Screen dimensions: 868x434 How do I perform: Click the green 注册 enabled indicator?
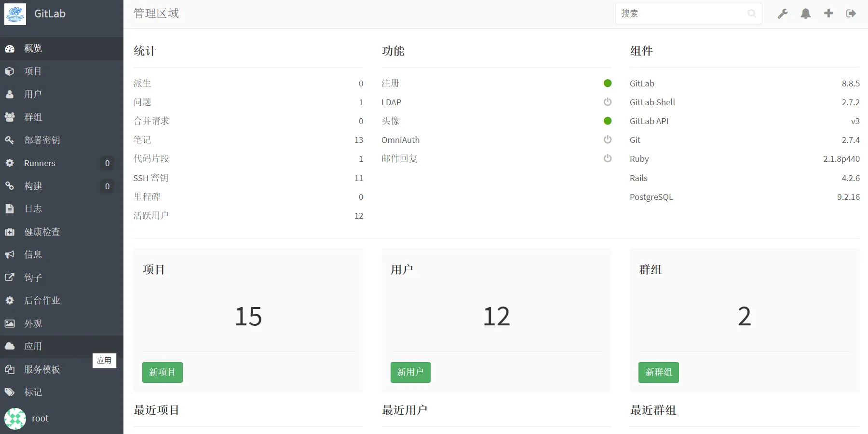608,83
